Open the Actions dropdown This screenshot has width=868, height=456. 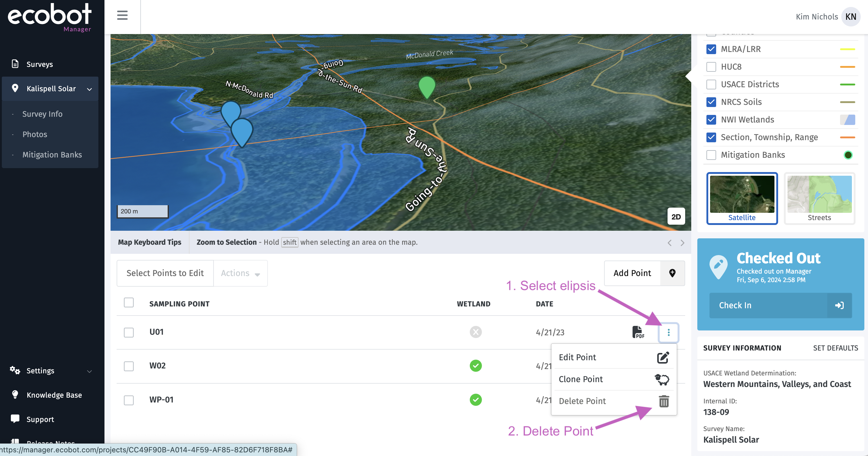point(240,273)
